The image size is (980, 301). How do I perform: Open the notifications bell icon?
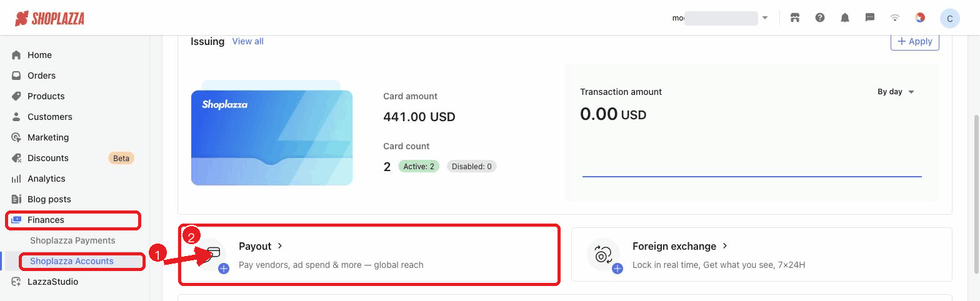click(x=845, y=18)
